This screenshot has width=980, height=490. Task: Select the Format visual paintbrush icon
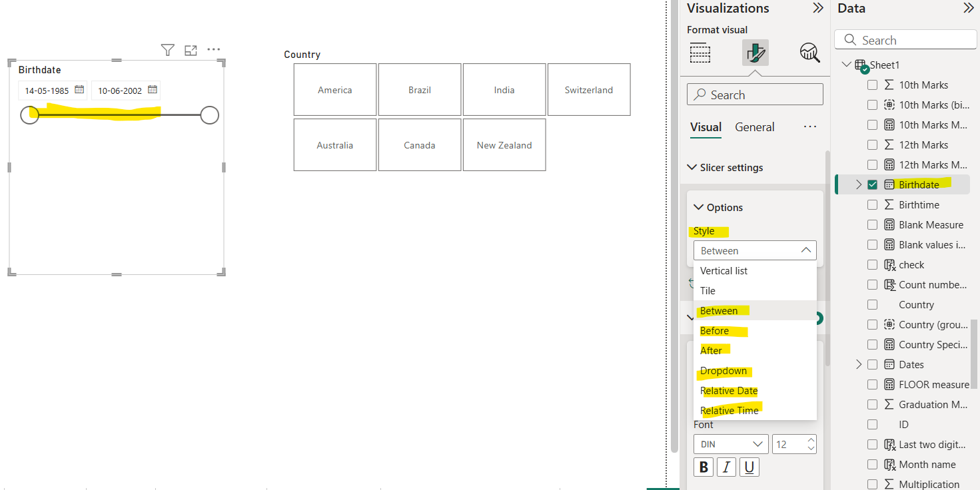(x=755, y=53)
